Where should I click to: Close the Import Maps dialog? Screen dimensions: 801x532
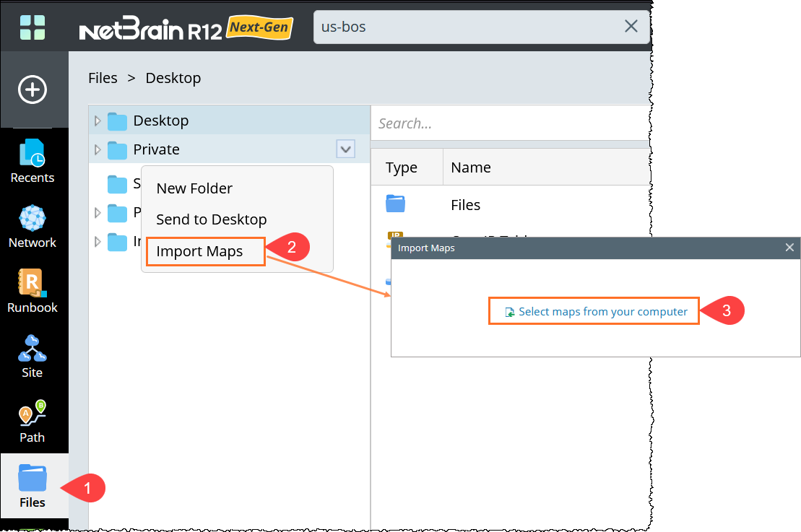(789, 248)
